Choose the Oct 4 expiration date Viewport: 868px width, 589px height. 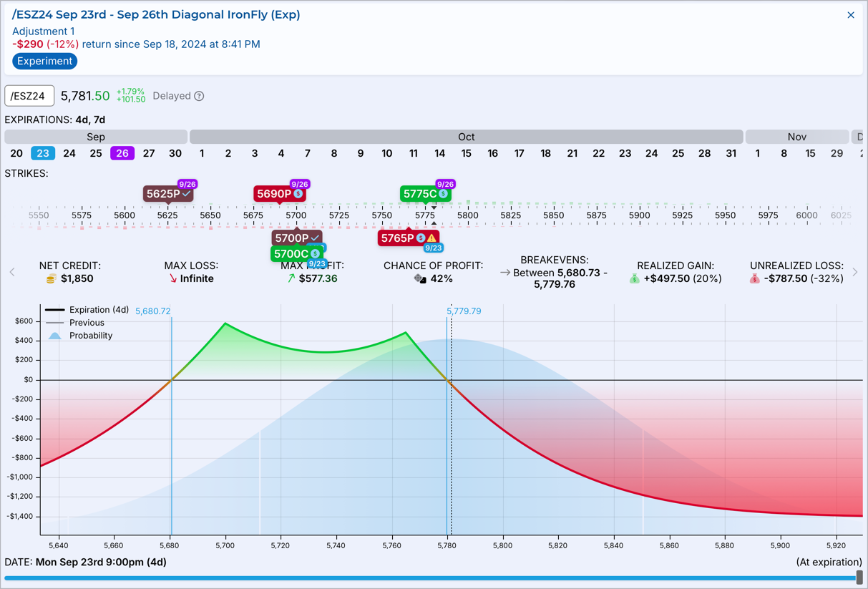click(281, 153)
